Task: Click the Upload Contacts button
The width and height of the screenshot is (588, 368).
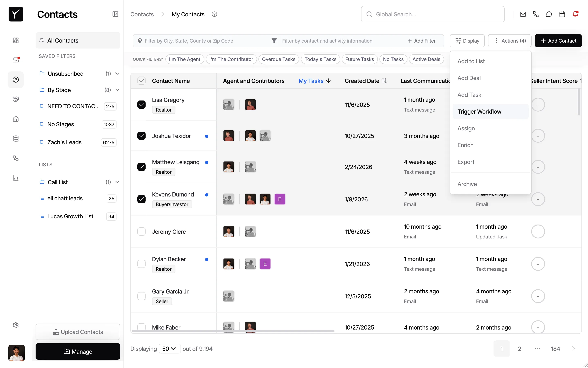Action: pos(78,332)
